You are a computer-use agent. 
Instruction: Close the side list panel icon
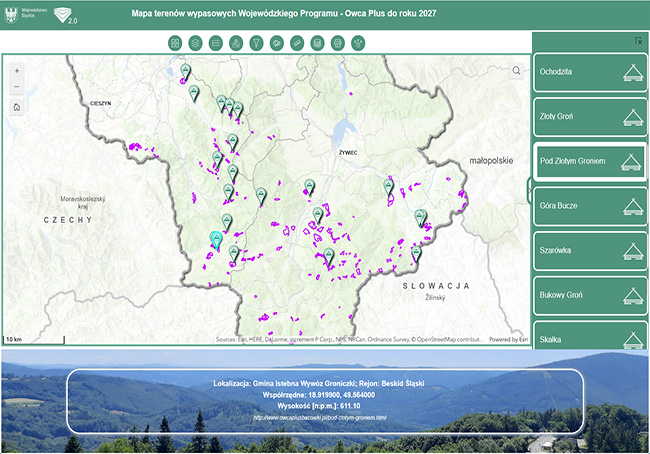coord(638,41)
